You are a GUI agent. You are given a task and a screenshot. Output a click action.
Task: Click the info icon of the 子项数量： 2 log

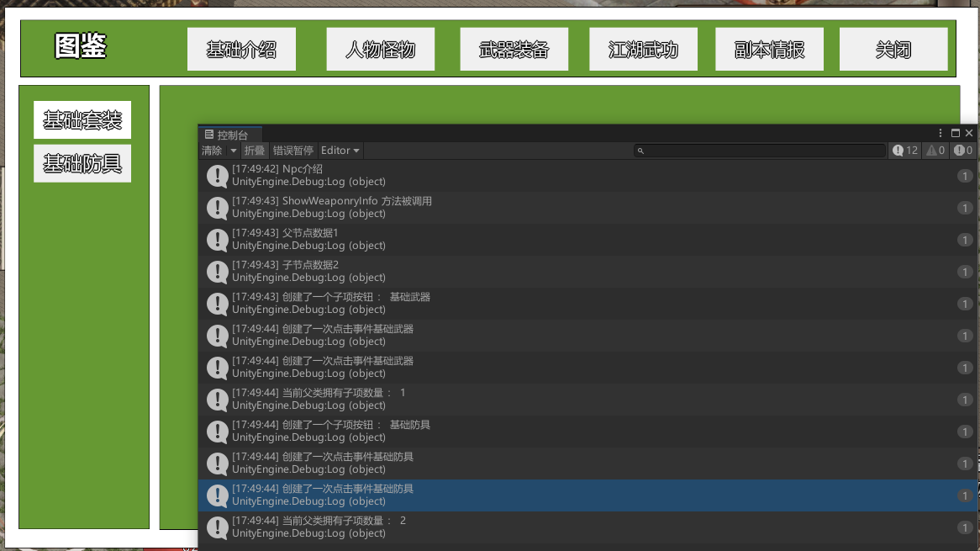217,527
